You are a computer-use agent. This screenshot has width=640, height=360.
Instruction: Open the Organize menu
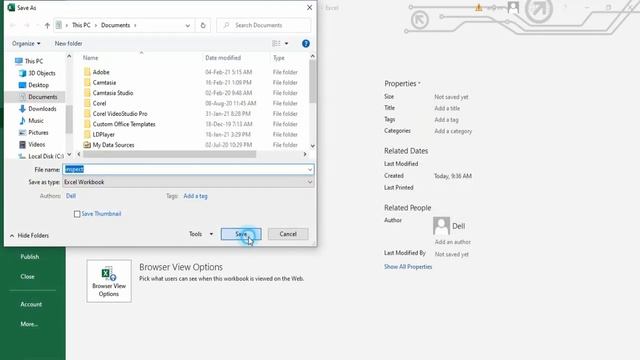pos(26,43)
